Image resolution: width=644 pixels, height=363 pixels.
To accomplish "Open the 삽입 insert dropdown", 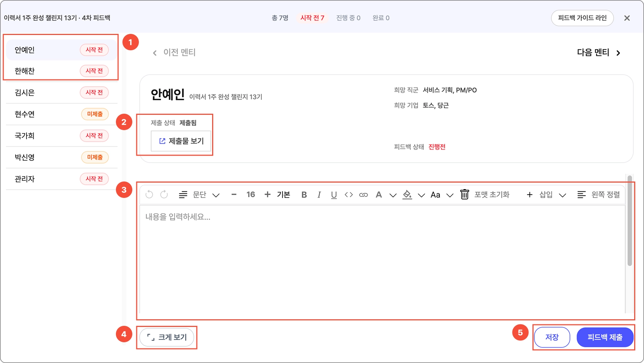I will (x=546, y=195).
